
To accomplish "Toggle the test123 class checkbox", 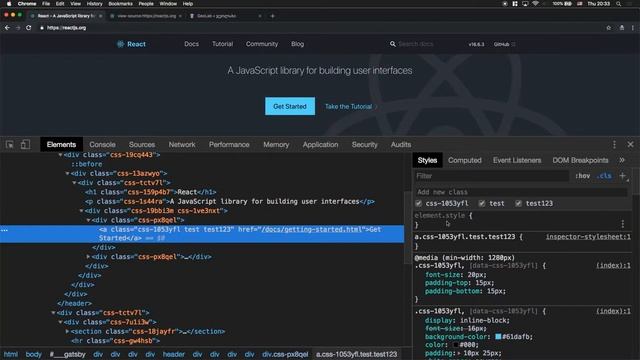I will point(518,203).
